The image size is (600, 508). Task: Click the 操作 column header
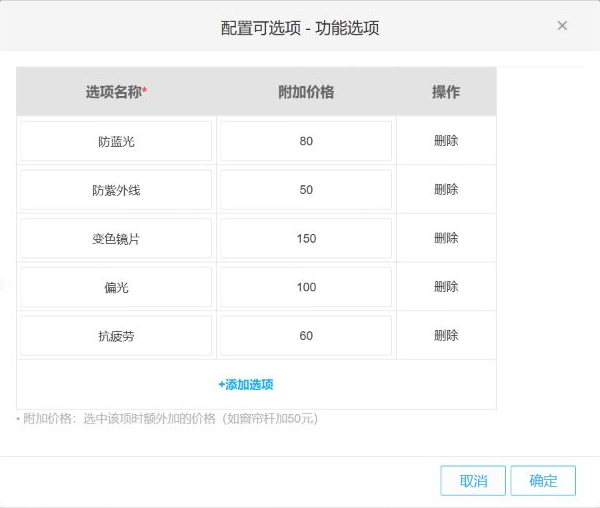point(446,92)
